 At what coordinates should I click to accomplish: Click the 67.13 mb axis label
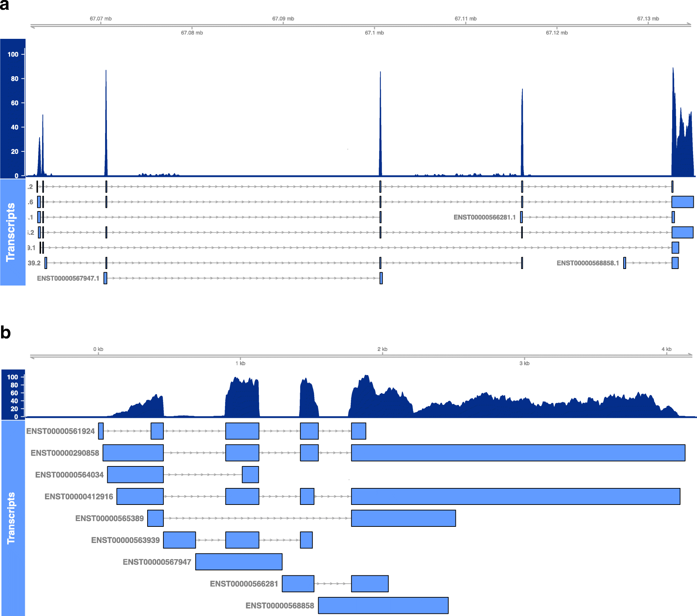(648, 19)
